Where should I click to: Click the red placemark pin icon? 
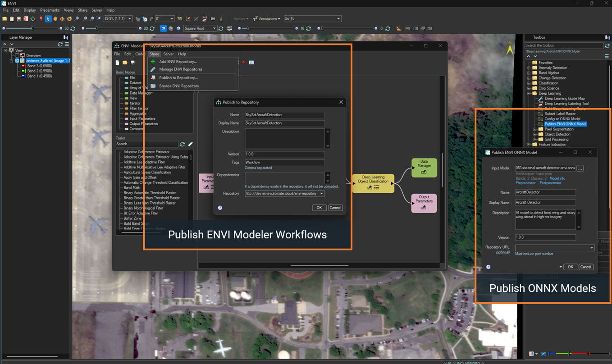click(x=41, y=19)
